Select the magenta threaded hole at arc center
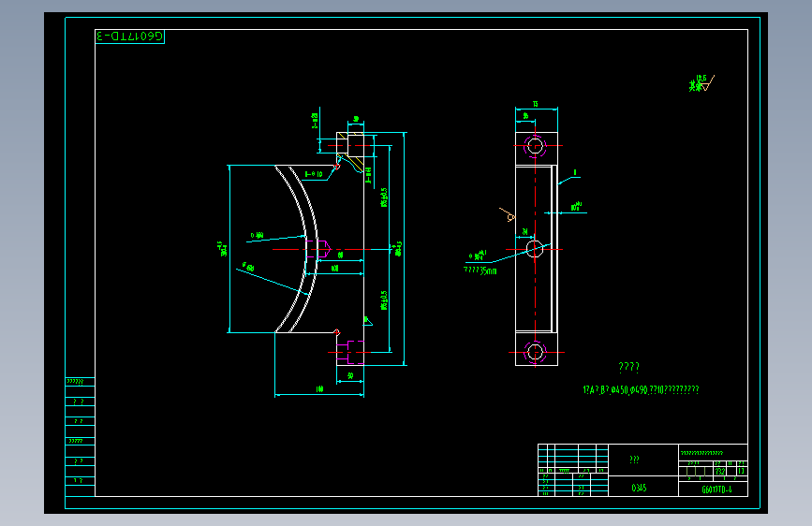 [x=318, y=249]
